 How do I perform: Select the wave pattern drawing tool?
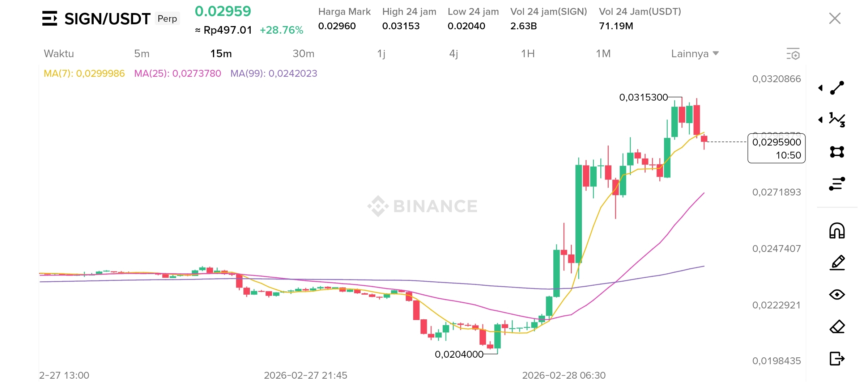tap(837, 119)
